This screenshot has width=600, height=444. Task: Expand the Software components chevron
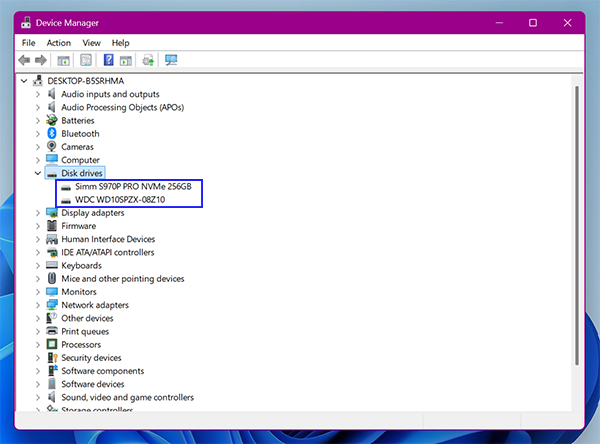(x=38, y=371)
